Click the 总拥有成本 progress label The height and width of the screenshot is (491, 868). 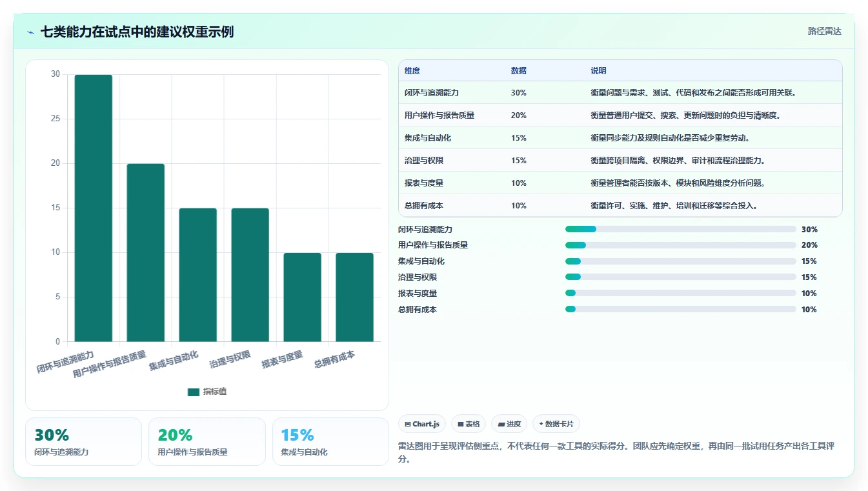pos(418,310)
